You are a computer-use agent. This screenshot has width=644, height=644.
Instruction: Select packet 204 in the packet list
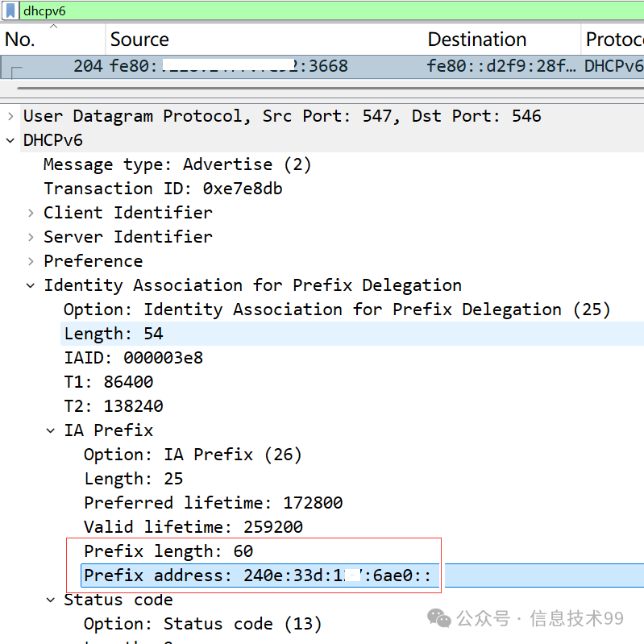pos(322,66)
